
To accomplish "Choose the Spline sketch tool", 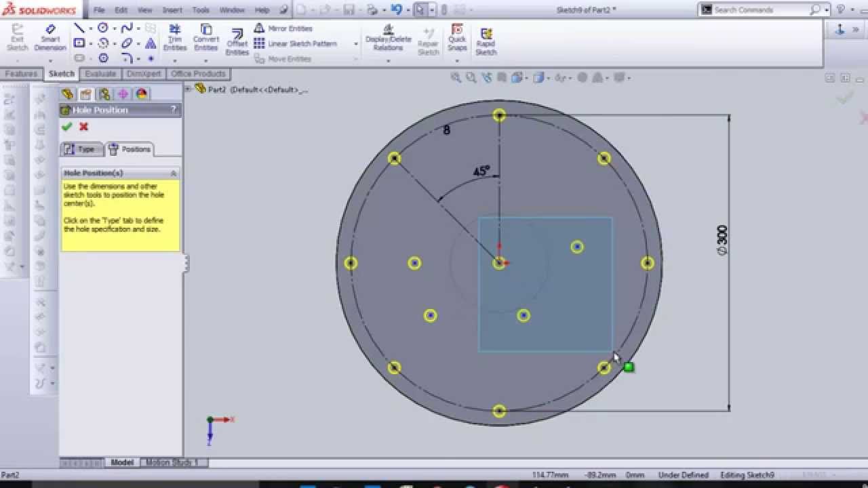I will [x=127, y=28].
